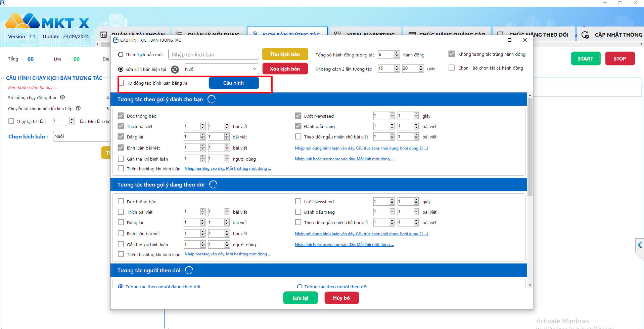Increase Tổng số hành động tương tác value
The image size is (644, 329).
click(397, 52)
